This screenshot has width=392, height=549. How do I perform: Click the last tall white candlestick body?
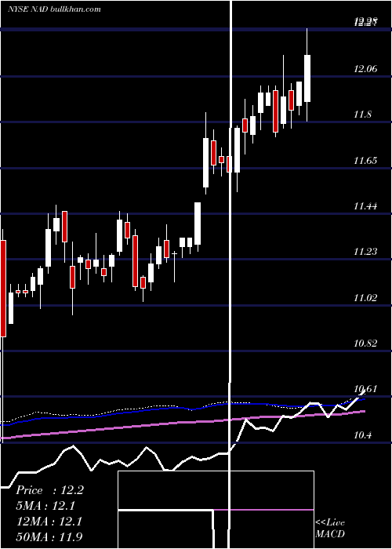tap(307, 78)
